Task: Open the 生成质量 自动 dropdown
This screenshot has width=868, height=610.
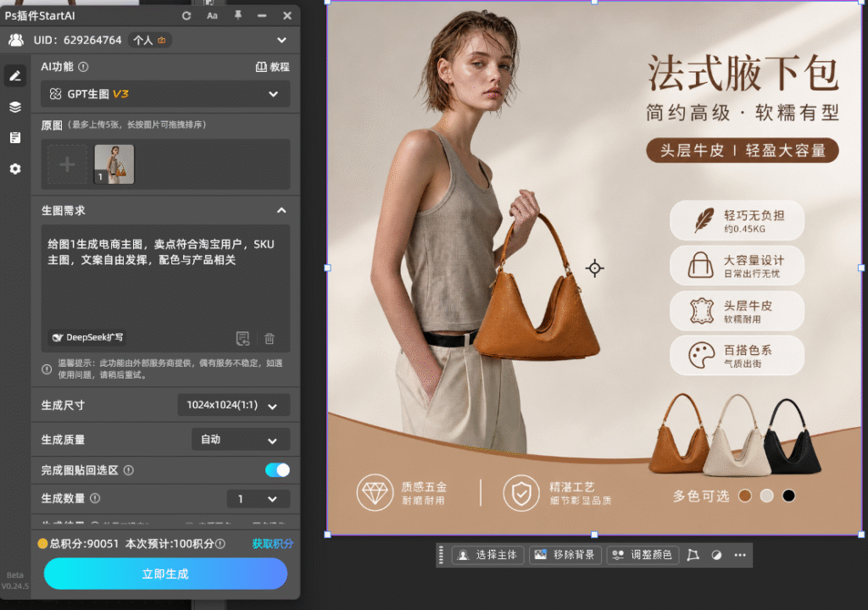Action: 241,440
